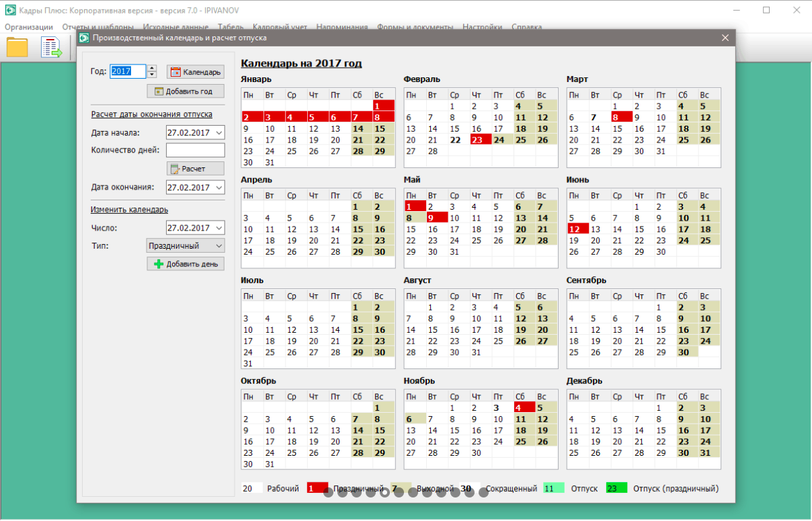Open the Справка menu
This screenshot has height=521, width=812.
(526, 28)
